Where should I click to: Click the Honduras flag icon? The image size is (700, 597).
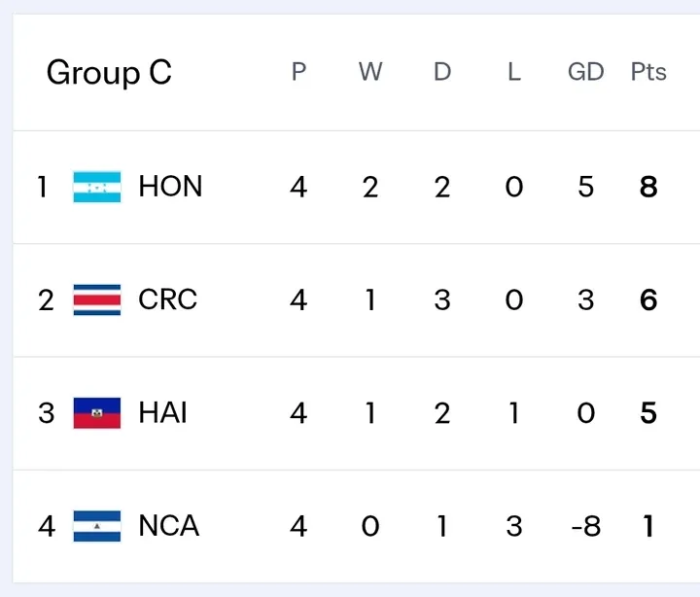97,187
